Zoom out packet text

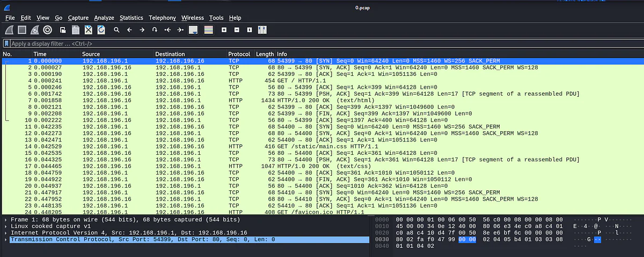[237, 30]
